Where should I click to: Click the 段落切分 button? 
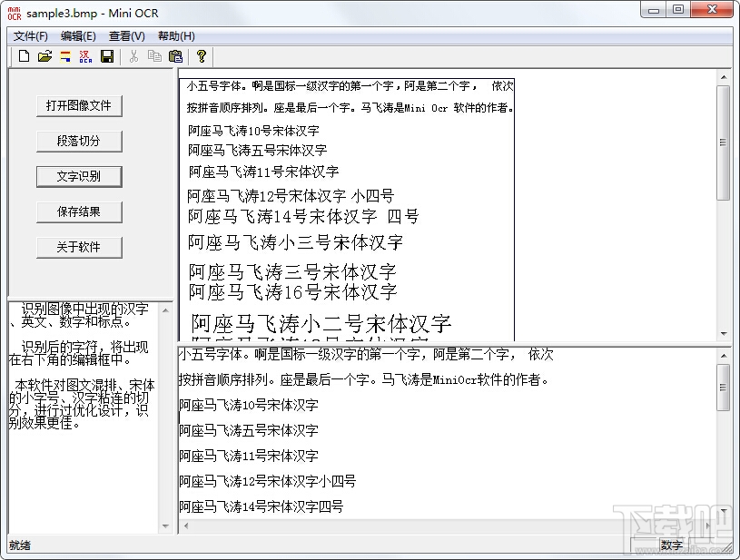pyautogui.click(x=79, y=141)
